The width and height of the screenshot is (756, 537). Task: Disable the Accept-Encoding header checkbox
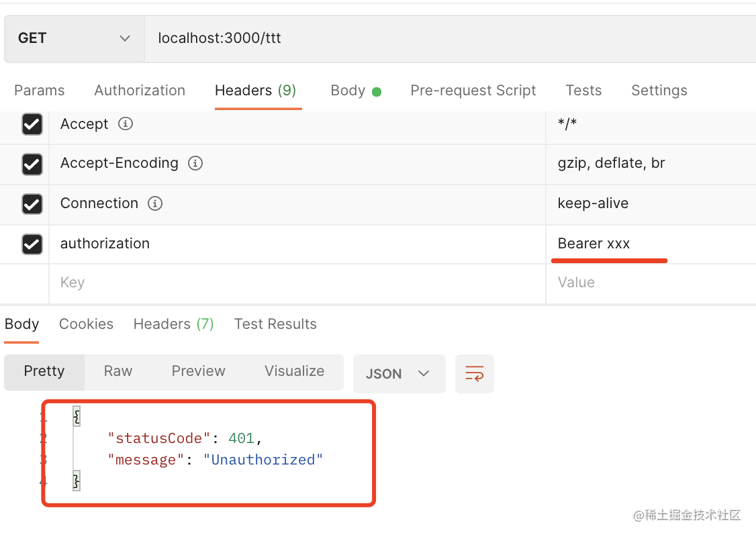point(32,164)
